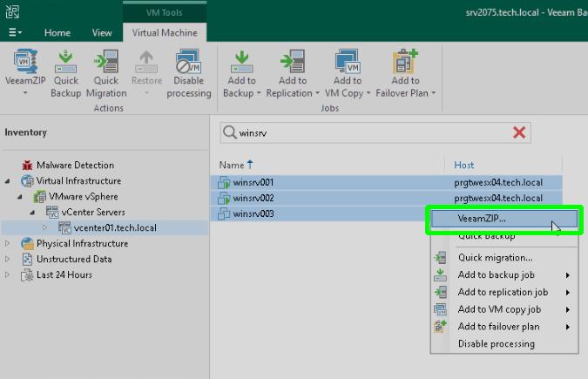The width and height of the screenshot is (588, 379).
Task: Click the Malware Detection bug icon
Action: (27, 166)
